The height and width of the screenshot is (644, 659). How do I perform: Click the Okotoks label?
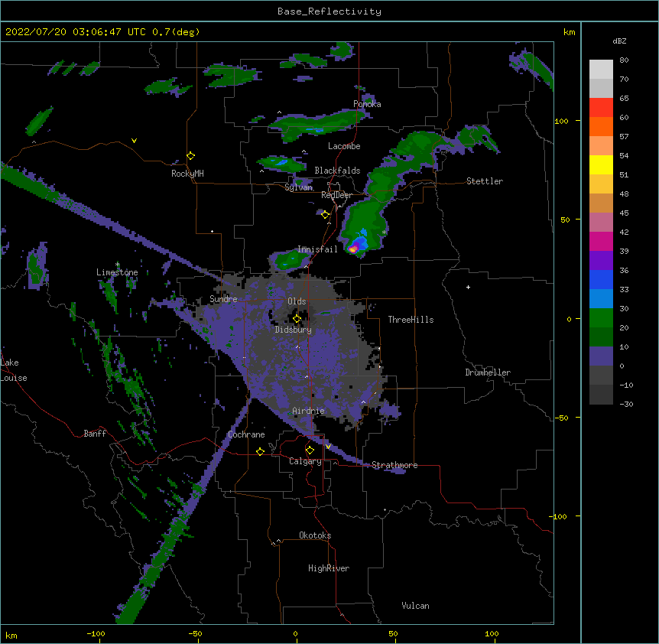[315, 535]
